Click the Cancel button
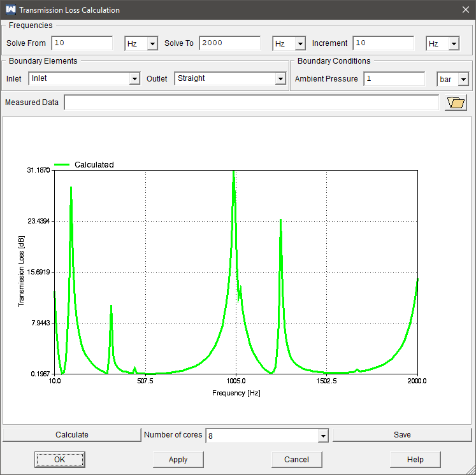Viewport: 476px width, 475px height. (x=296, y=460)
